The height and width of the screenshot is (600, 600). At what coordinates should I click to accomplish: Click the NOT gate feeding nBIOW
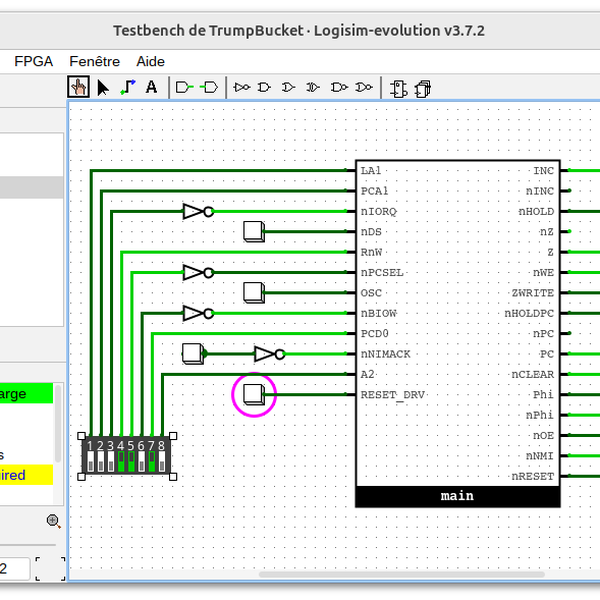198,313
